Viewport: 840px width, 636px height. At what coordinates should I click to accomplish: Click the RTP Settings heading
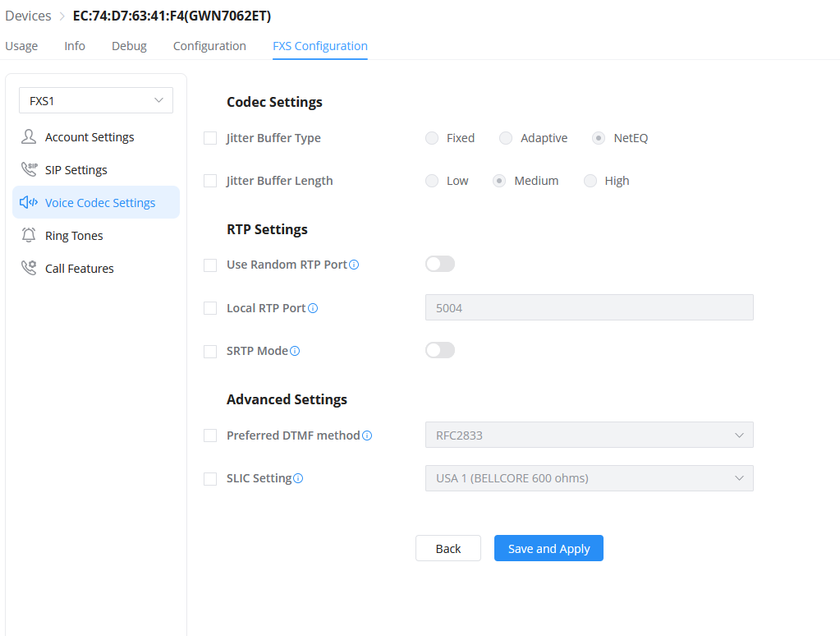267,229
